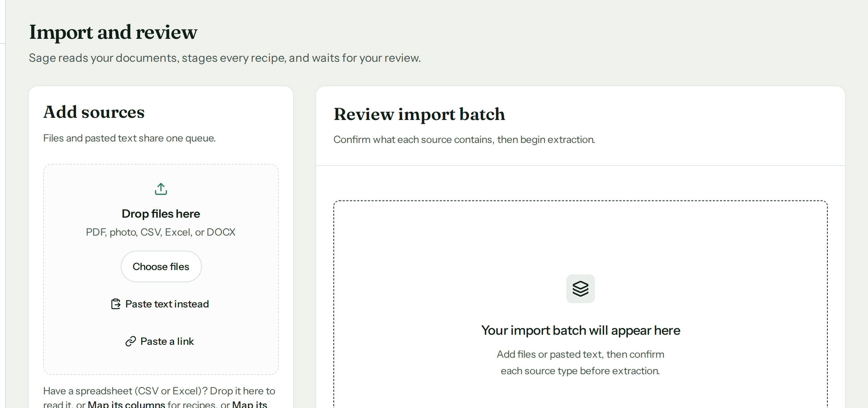Select Paste text instead option
This screenshot has width=868, height=408.
[160, 304]
